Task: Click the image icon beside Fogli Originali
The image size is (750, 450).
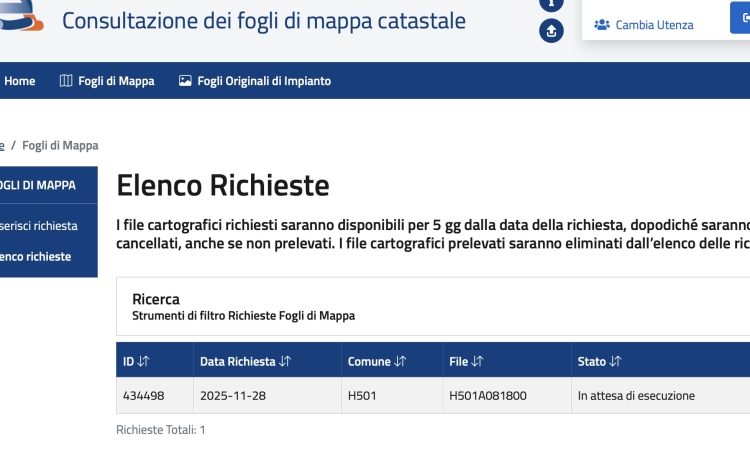Action: [185, 81]
